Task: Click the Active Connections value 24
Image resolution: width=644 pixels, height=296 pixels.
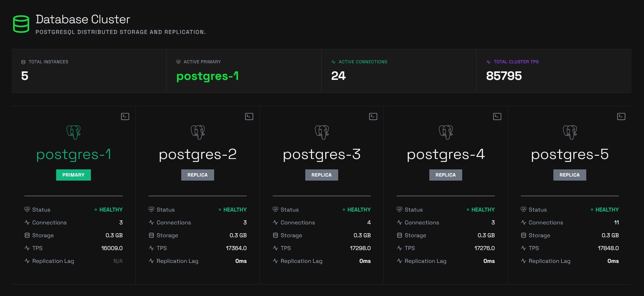Action: pyautogui.click(x=338, y=76)
